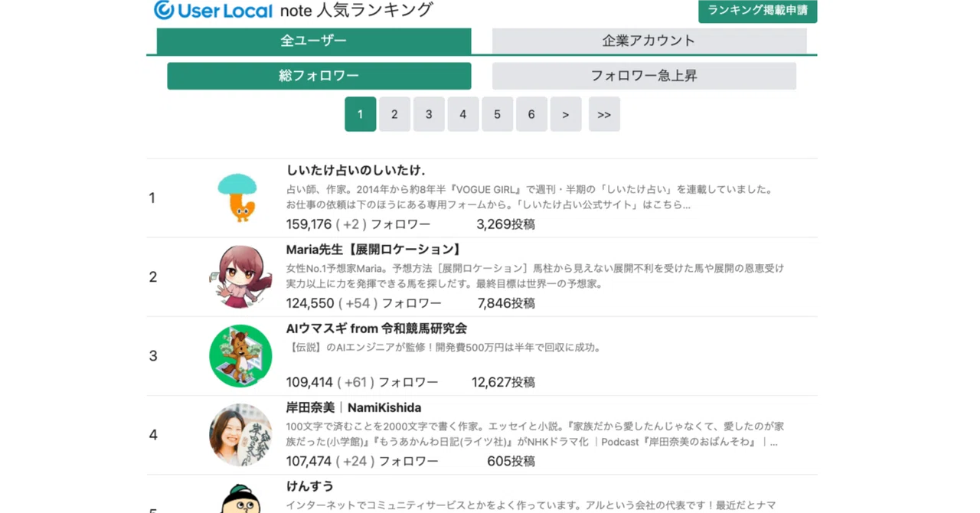The image size is (980, 513).
Task: Click follower count 107,474
Action: tap(309, 462)
